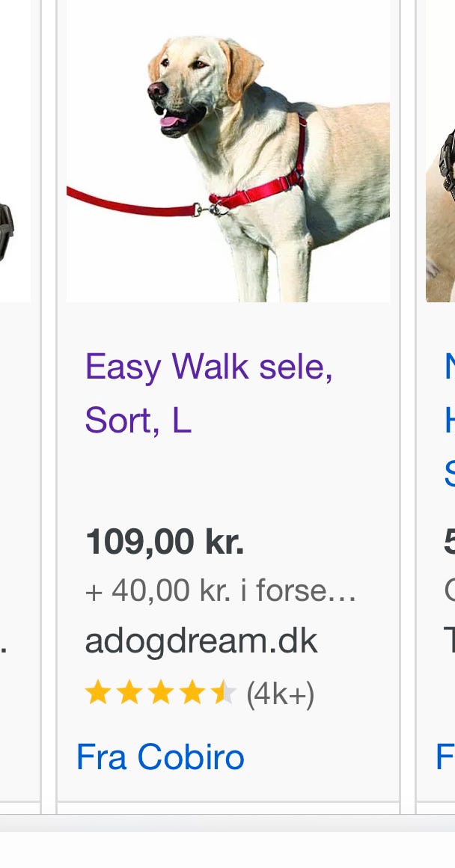This screenshot has height=868, width=455.
Task: Click the '+ 40,00 kr. i forse…' shipping text
Action: coord(220,590)
